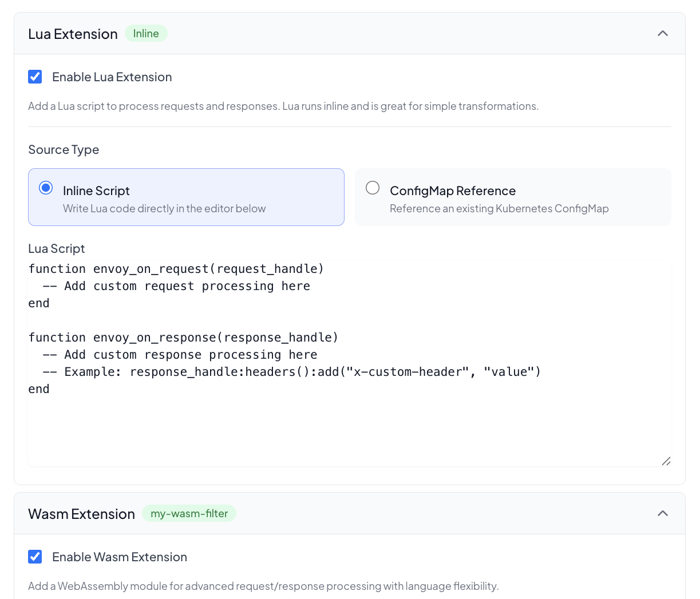
Task: Select the ConfigMap Reference radio button
Action: coord(373,188)
